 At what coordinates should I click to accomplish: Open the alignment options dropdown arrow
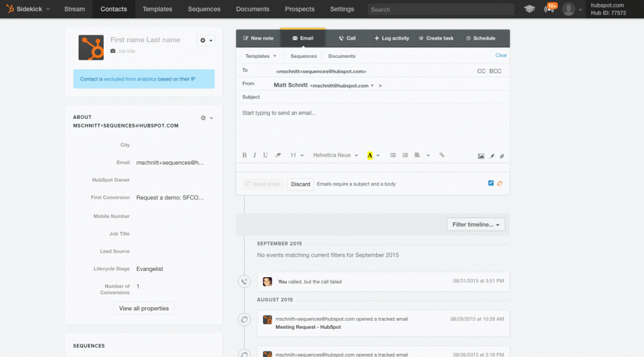(x=428, y=155)
